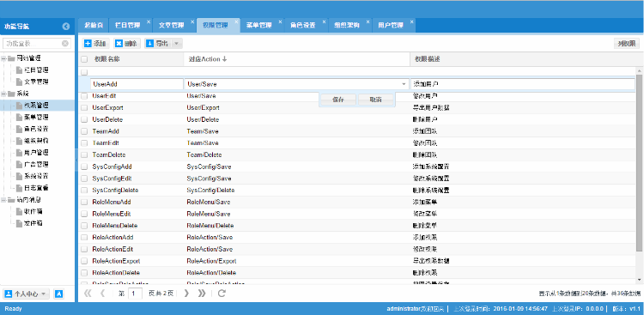
Task: Tick the checkbox for the TeamAdd row
Action: point(84,131)
